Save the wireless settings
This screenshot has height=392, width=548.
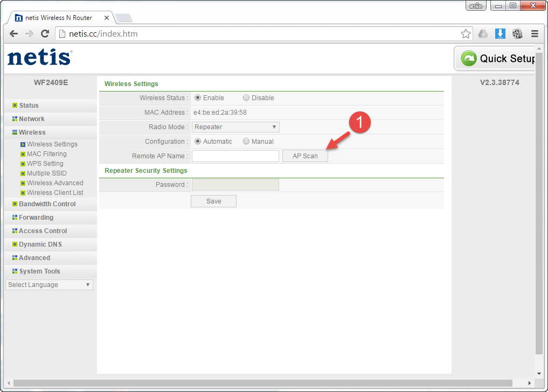pos(213,201)
